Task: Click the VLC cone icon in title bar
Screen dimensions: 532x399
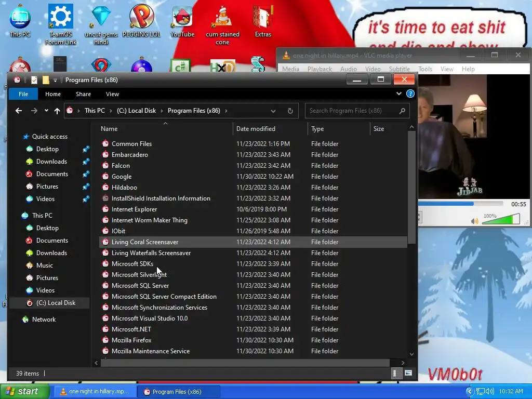Action: (286, 55)
